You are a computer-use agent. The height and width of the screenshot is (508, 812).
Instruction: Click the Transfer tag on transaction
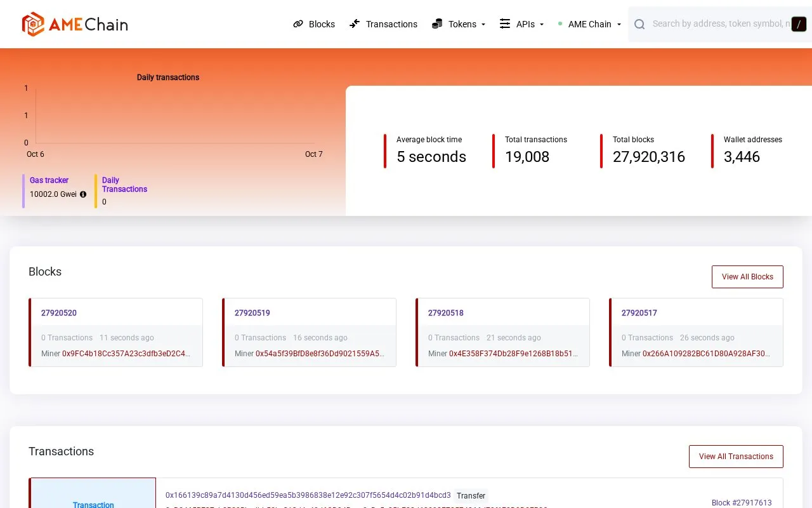(x=471, y=496)
